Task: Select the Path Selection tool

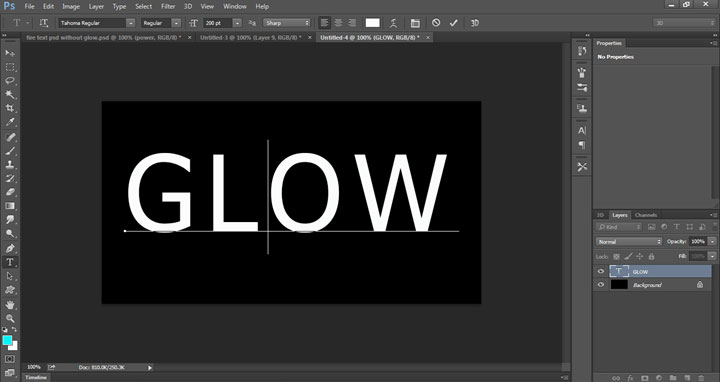Action: pyautogui.click(x=10, y=276)
